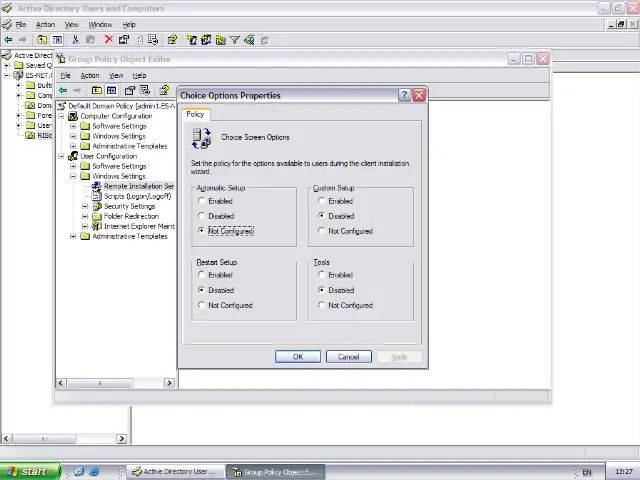Click the Find objects icon
This screenshot has width=640, height=480.
[x=249, y=40]
